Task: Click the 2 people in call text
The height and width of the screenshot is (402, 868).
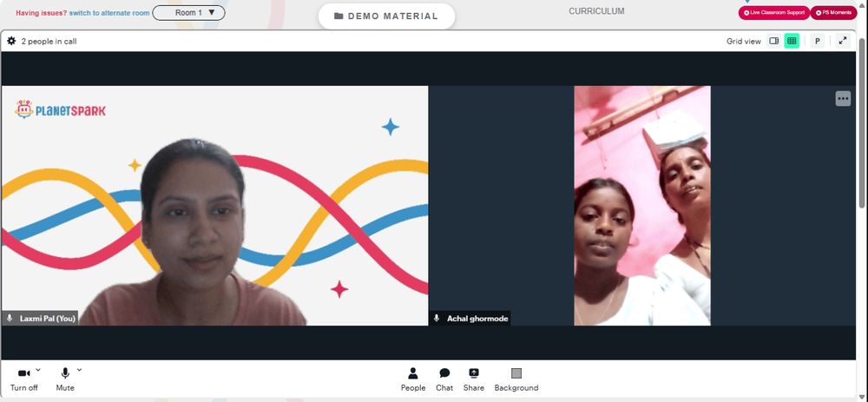Action: click(x=49, y=41)
